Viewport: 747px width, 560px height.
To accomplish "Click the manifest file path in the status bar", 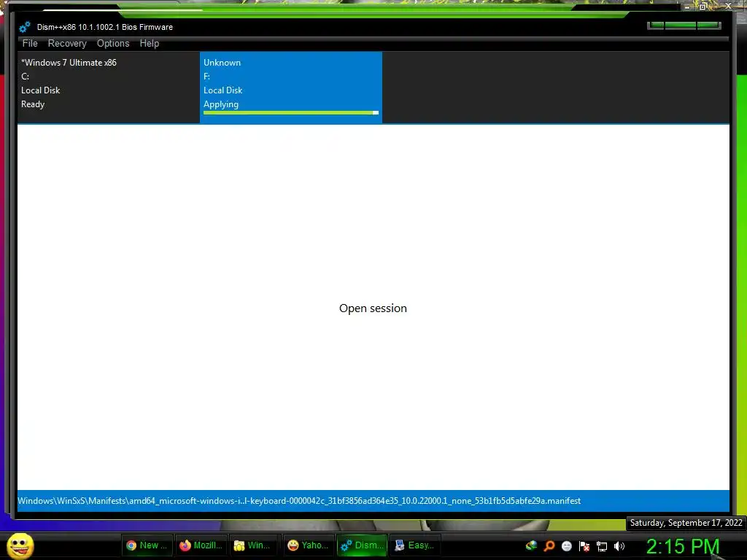I will pos(299,501).
